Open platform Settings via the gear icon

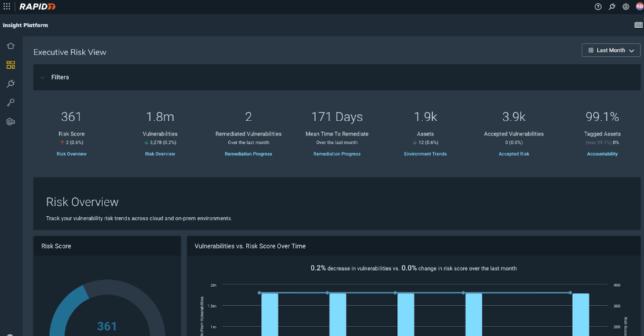click(x=625, y=6)
